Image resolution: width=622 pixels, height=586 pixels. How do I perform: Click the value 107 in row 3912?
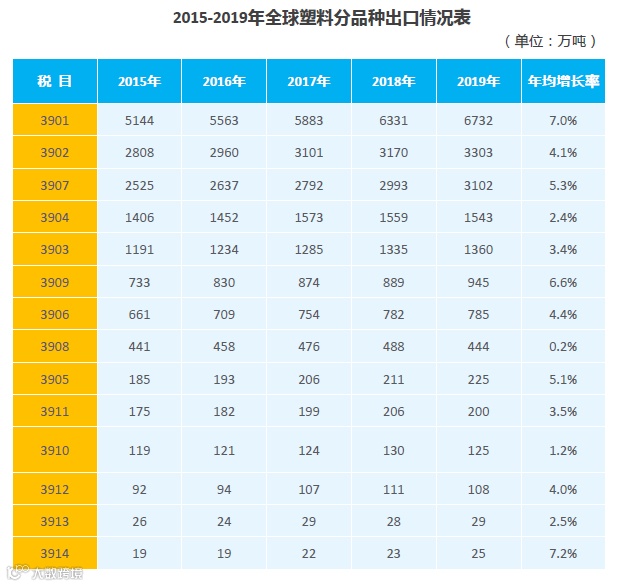[309, 489]
